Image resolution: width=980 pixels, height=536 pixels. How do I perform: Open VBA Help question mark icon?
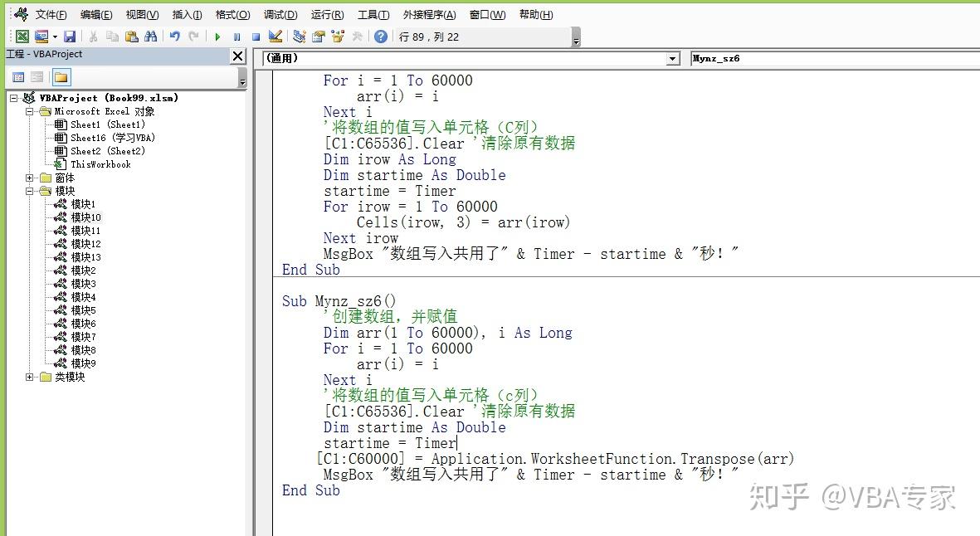click(x=381, y=37)
